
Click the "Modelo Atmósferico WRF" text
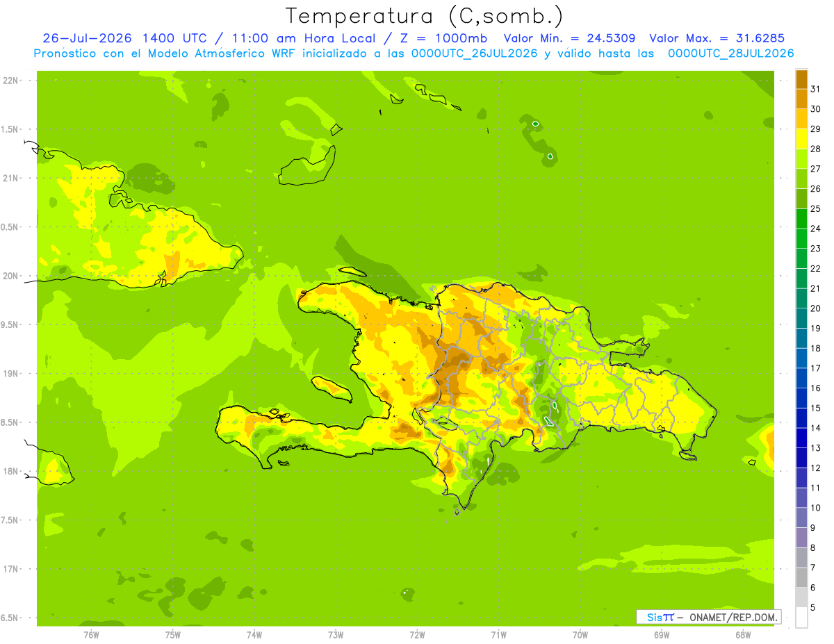point(219,53)
